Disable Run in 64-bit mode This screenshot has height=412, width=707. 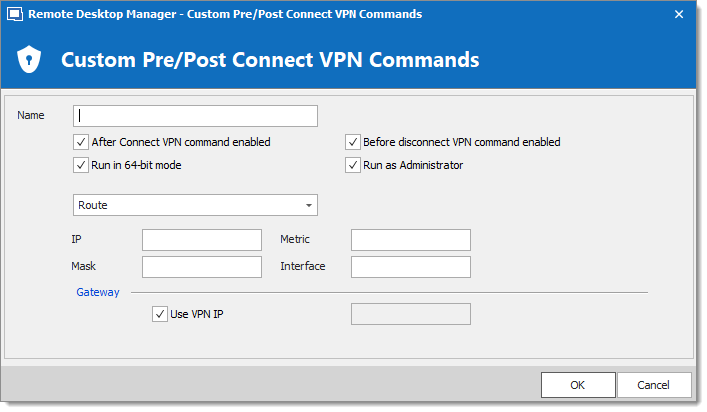81,165
